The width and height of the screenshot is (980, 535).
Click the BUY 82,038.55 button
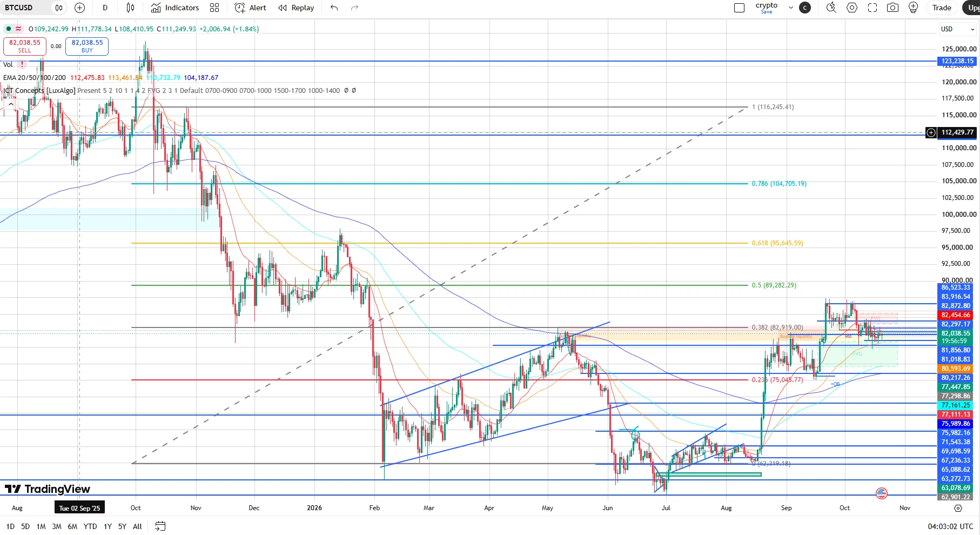pos(87,46)
